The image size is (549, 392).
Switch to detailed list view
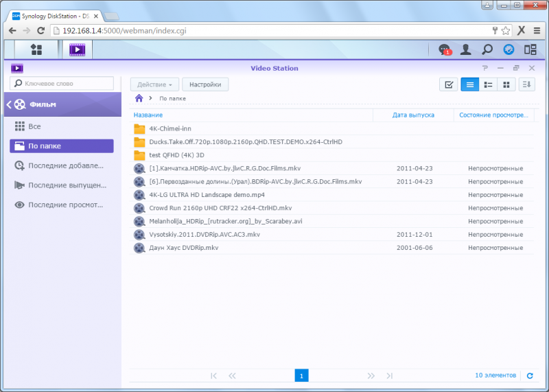click(x=488, y=84)
